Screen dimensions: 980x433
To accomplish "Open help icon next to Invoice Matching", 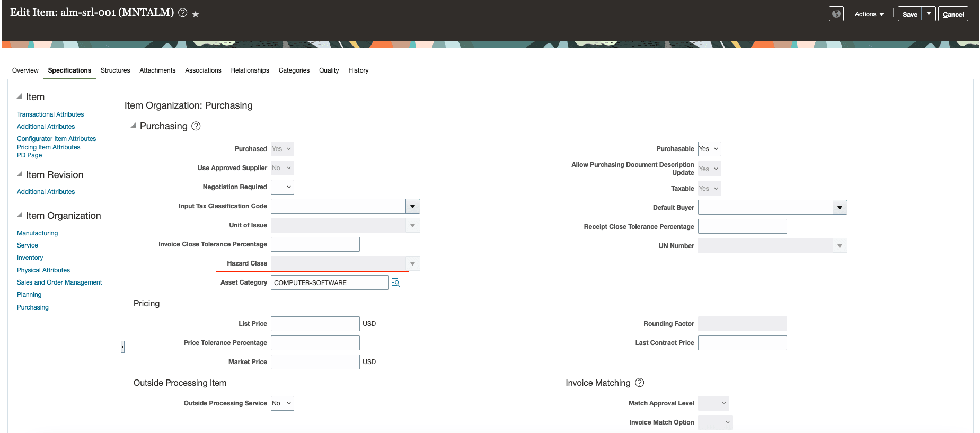I will tap(640, 383).
